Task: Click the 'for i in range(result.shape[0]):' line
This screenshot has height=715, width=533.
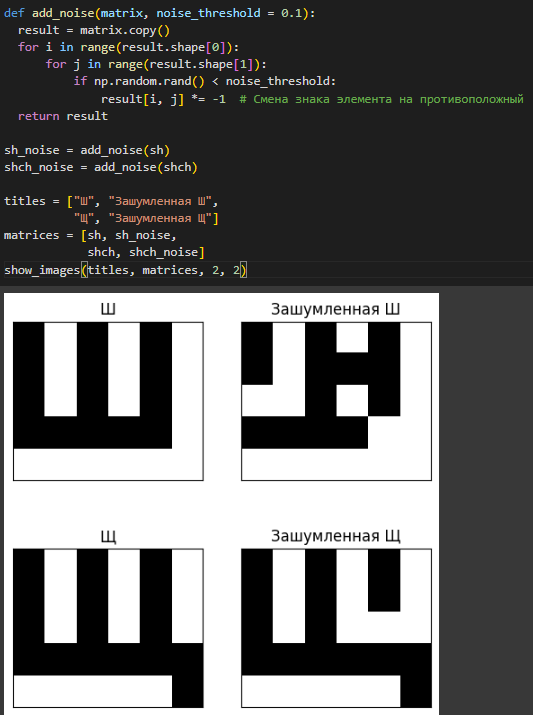Action: coord(128,47)
